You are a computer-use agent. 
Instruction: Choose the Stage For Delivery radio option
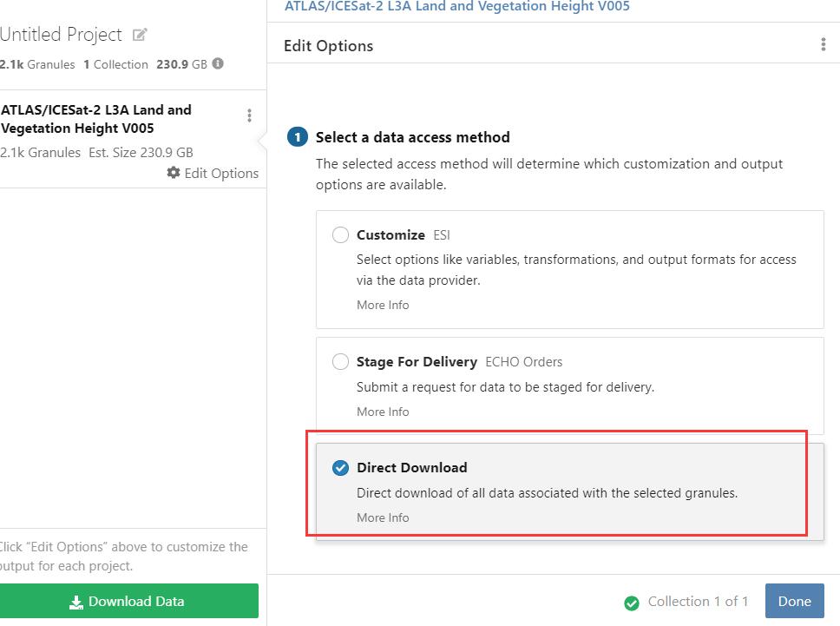pos(341,361)
